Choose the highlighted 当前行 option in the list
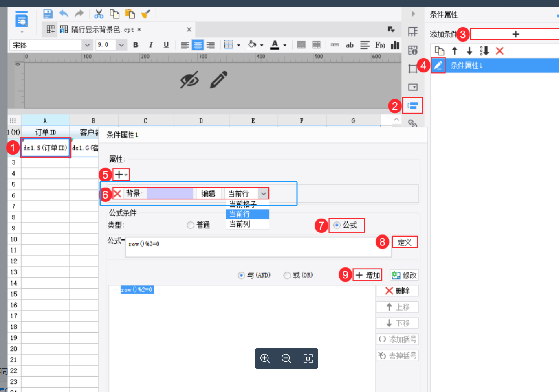Screen dimensions: 559x392 point(247,214)
